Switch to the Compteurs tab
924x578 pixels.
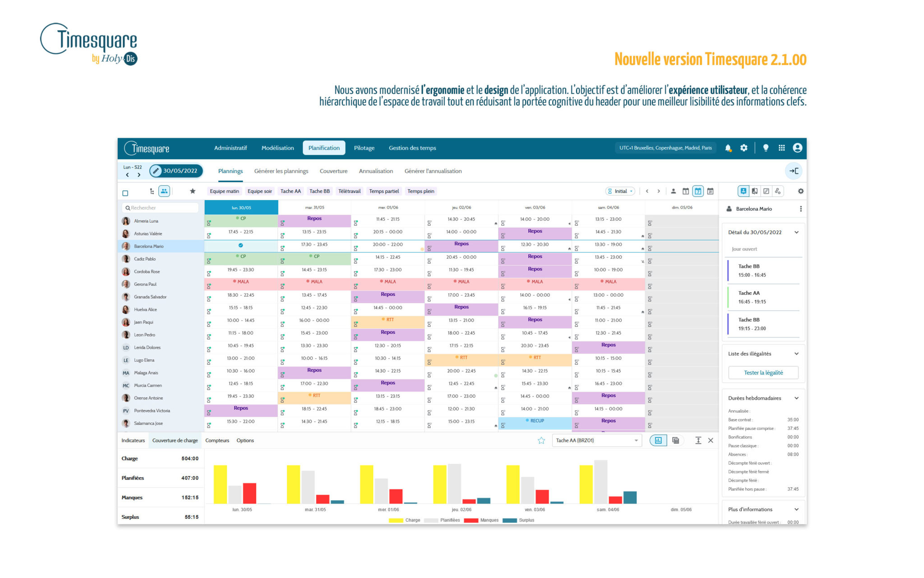217,440
